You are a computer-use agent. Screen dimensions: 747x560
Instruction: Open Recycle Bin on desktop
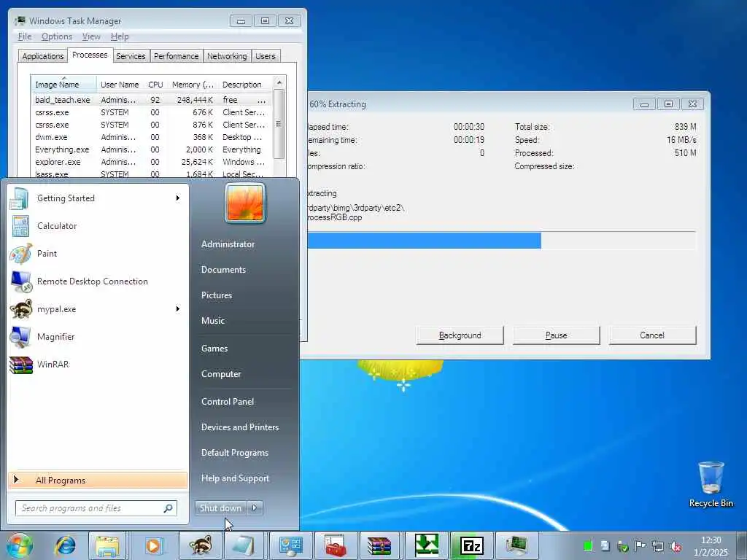click(x=711, y=484)
